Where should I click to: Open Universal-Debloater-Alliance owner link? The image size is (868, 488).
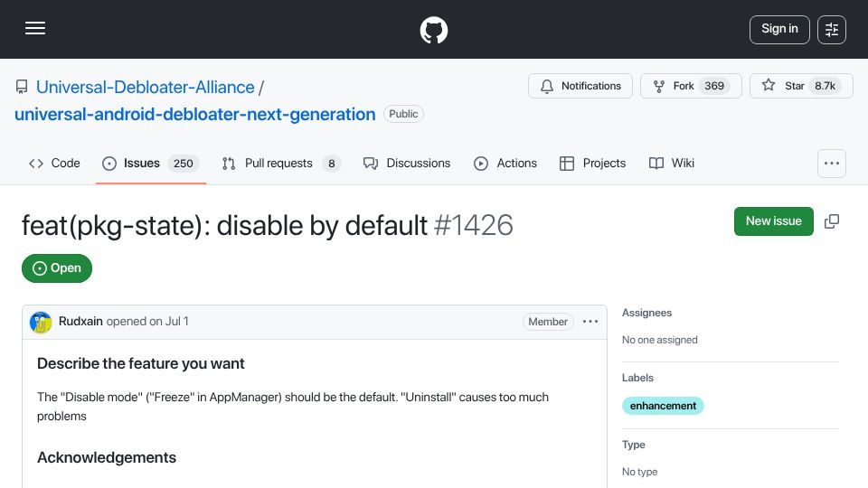coord(145,87)
